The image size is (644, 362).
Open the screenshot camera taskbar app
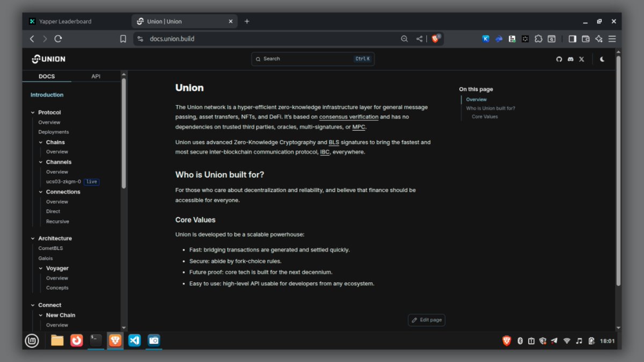click(154, 341)
